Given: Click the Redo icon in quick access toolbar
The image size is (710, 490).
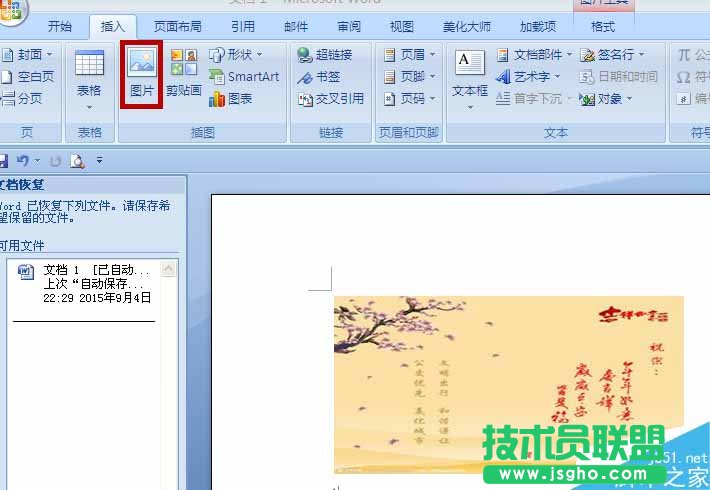Looking at the screenshot, I should tap(56, 161).
